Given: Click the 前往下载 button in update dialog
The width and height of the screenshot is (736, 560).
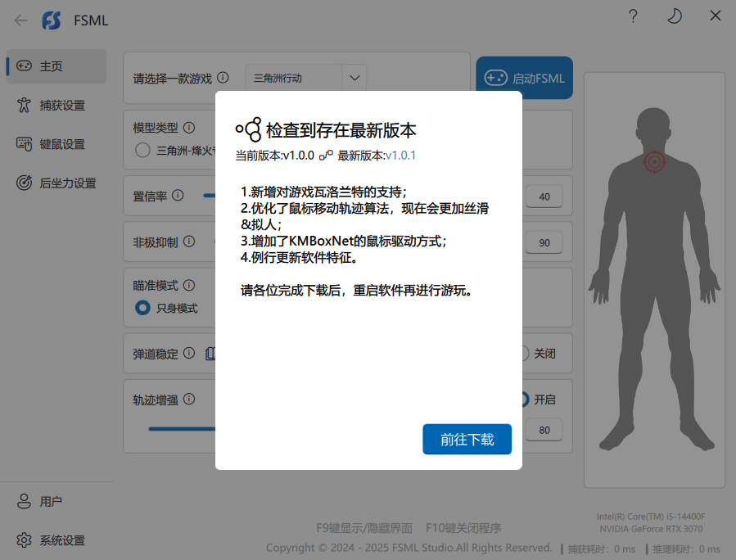Looking at the screenshot, I should click(x=467, y=440).
